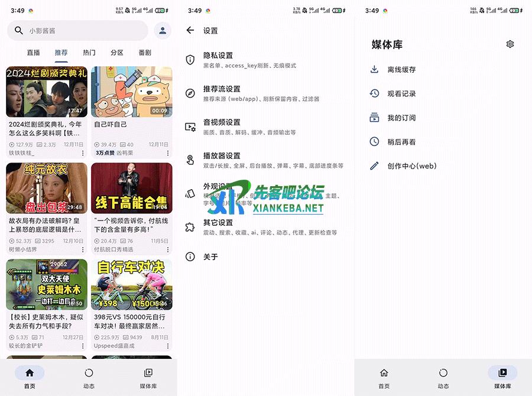This screenshot has height=396, width=532.
Task: Tap the 隐私设置 shield icon
Action: 190,60
